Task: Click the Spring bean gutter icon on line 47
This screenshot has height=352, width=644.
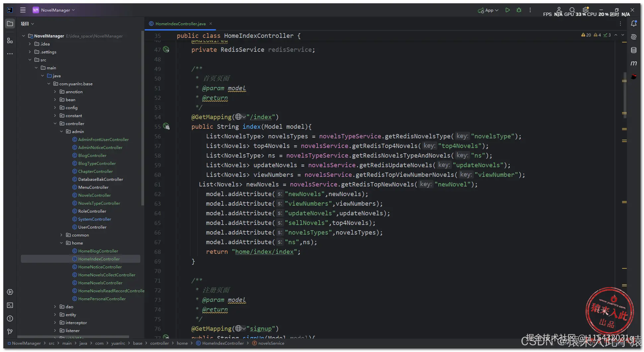Action: pyautogui.click(x=166, y=49)
